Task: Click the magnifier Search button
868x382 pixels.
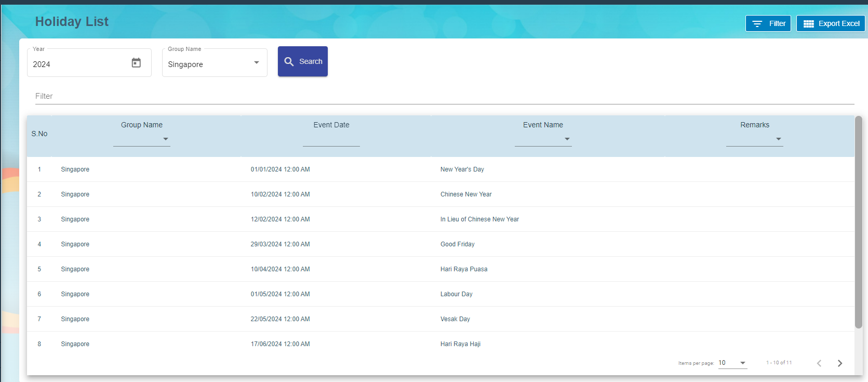Action: (303, 61)
